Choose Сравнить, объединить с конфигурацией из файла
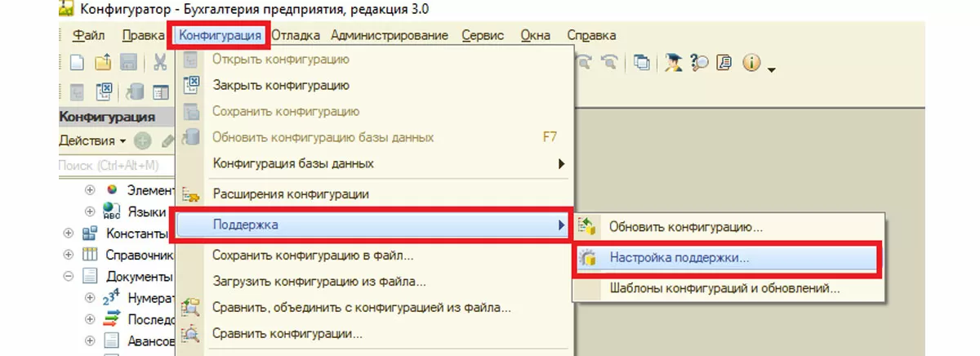This screenshot has height=356, width=980. coord(373,308)
